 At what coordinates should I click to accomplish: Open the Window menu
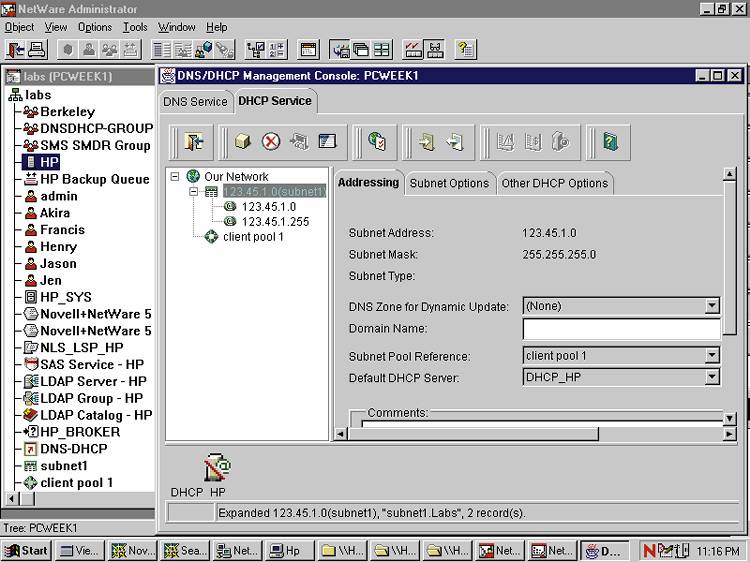[176, 27]
